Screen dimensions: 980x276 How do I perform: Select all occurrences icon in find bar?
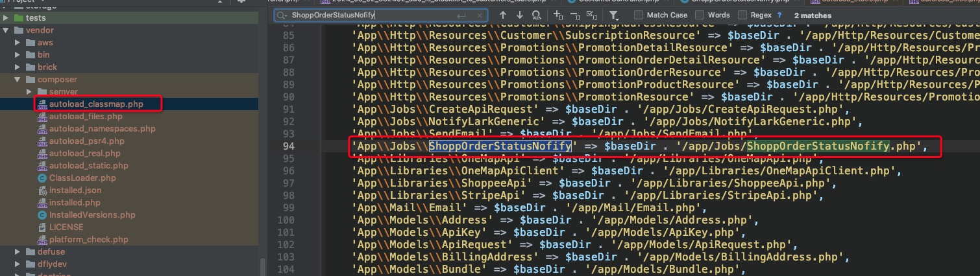[x=592, y=15]
